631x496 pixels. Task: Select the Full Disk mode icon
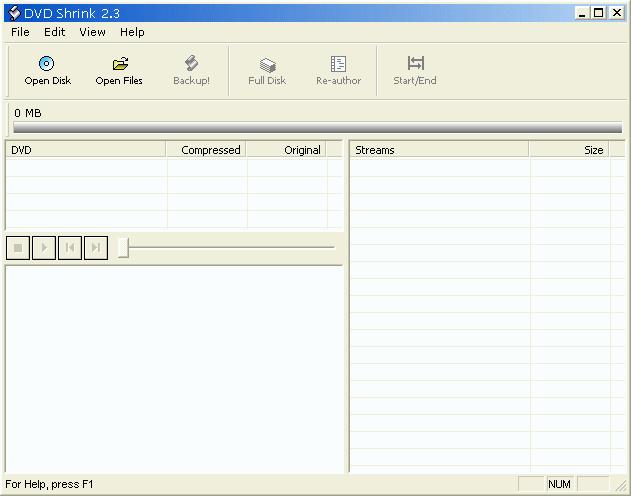[267, 64]
